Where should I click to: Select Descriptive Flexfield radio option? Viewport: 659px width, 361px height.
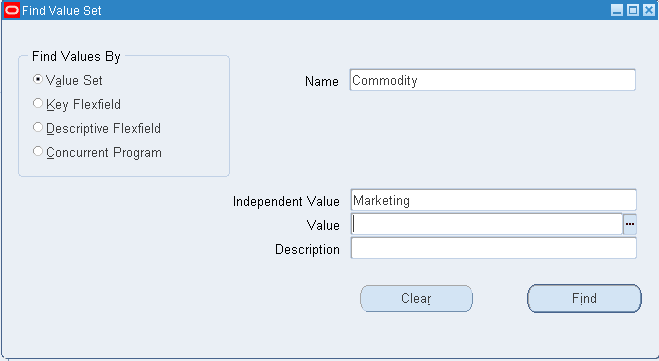pyautogui.click(x=38, y=127)
